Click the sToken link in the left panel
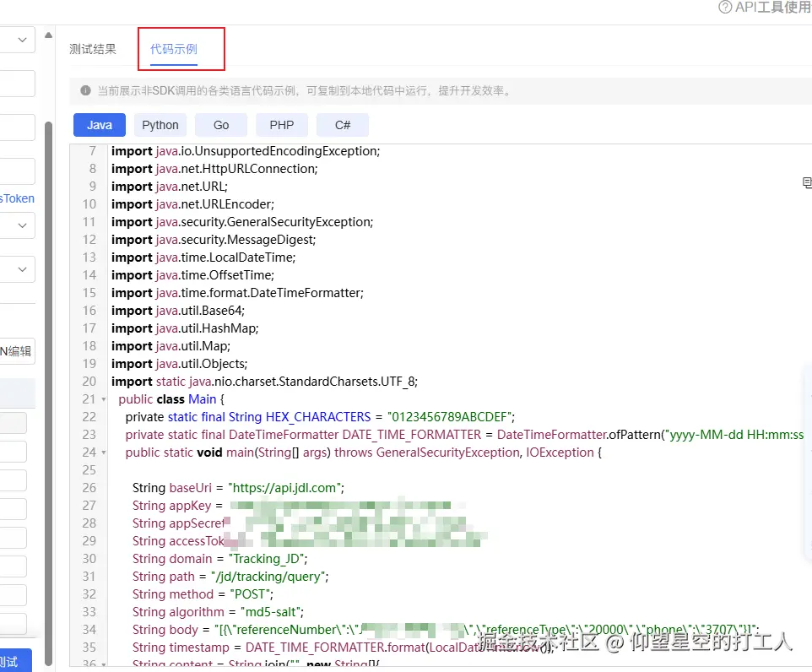This screenshot has height=672, width=812. pos(17,198)
